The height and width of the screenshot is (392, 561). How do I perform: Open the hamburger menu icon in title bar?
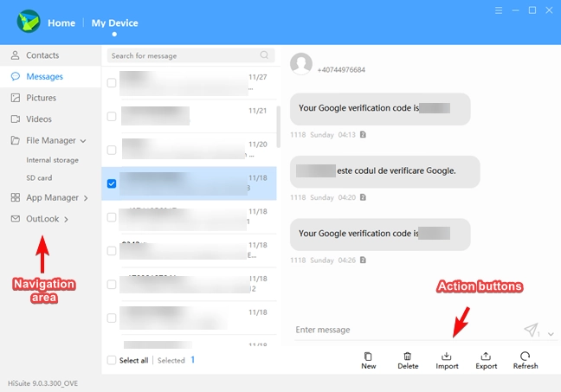[499, 10]
